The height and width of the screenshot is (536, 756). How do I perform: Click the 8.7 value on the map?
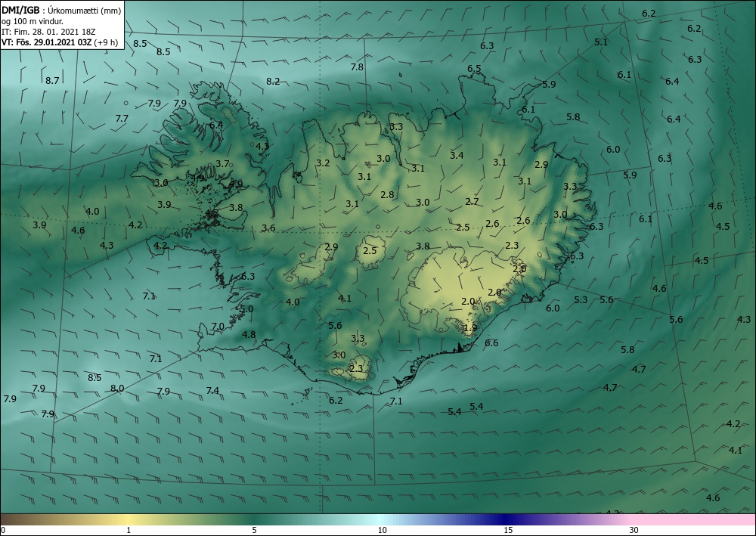[x=52, y=80]
